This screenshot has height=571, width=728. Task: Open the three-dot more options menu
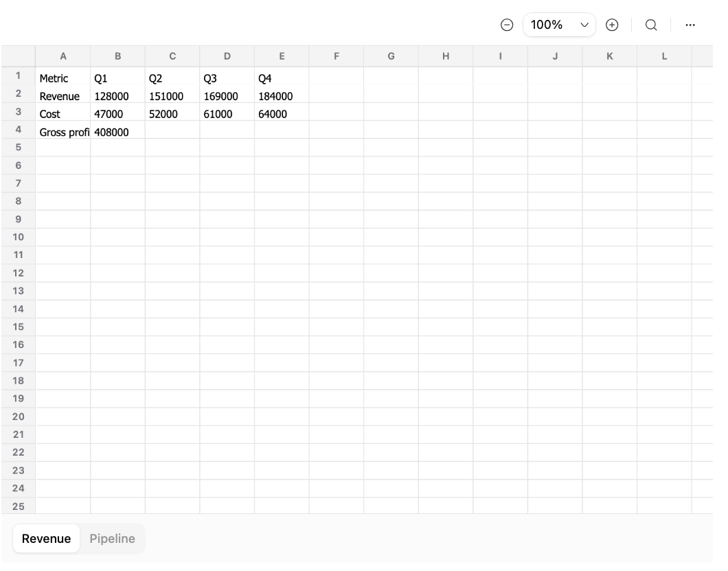(690, 25)
